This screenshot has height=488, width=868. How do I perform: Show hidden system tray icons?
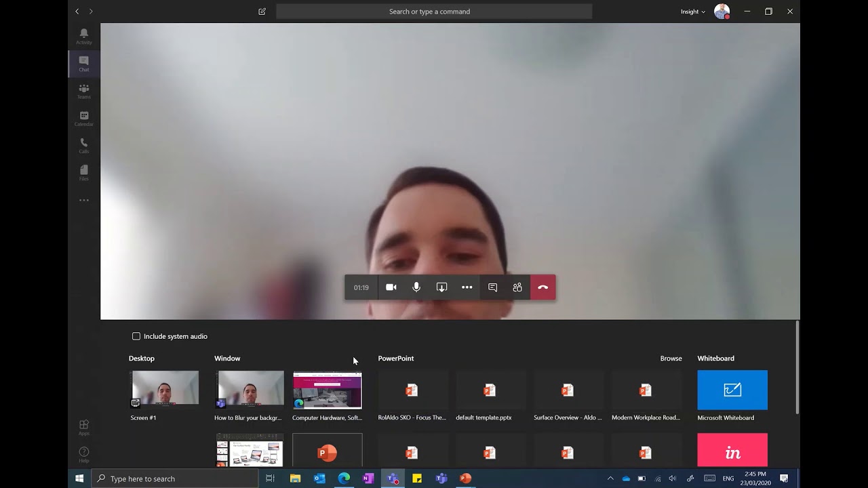(x=610, y=479)
